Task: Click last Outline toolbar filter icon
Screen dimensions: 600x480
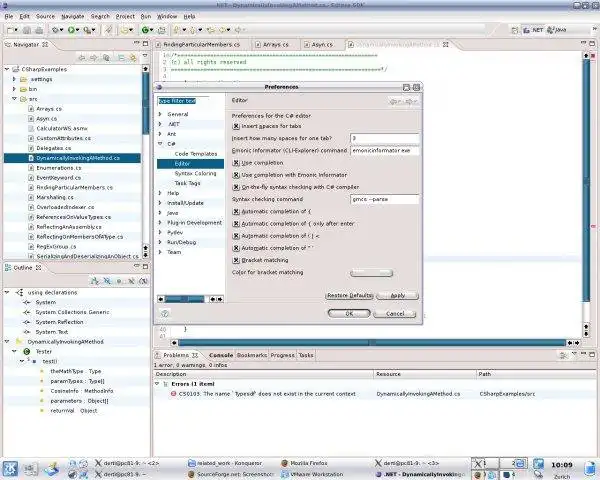Action: (143, 281)
